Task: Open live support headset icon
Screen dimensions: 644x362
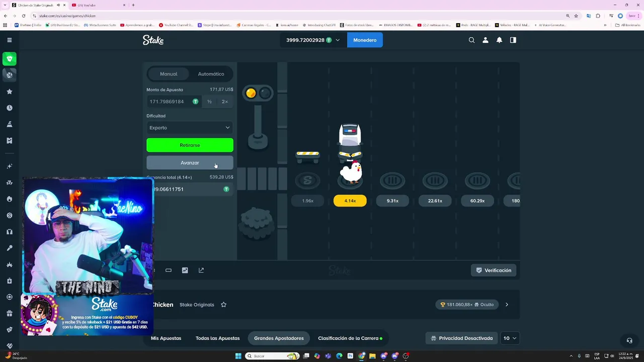Action: [629, 340]
